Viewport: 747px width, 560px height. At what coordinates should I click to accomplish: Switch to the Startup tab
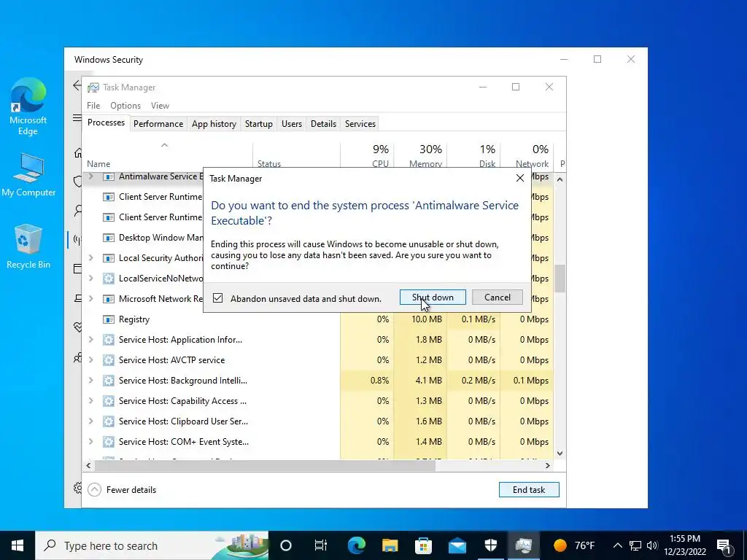click(x=259, y=124)
